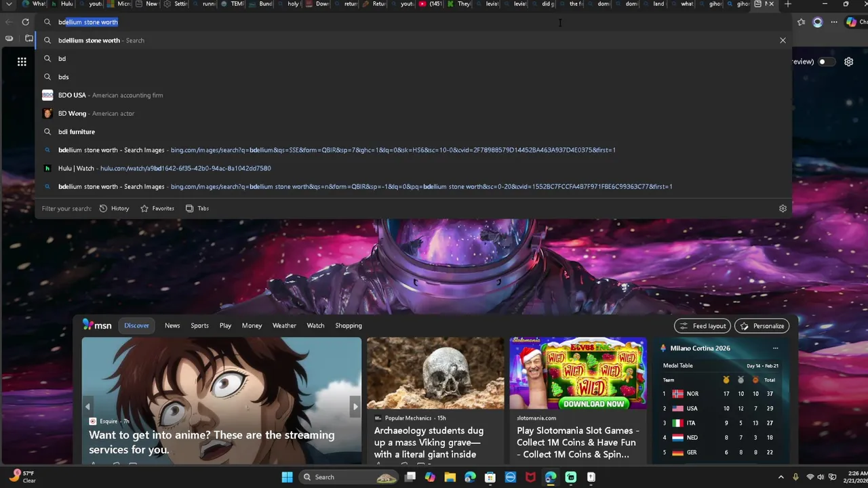
Task: Open Windows Start menu
Action: (x=287, y=477)
